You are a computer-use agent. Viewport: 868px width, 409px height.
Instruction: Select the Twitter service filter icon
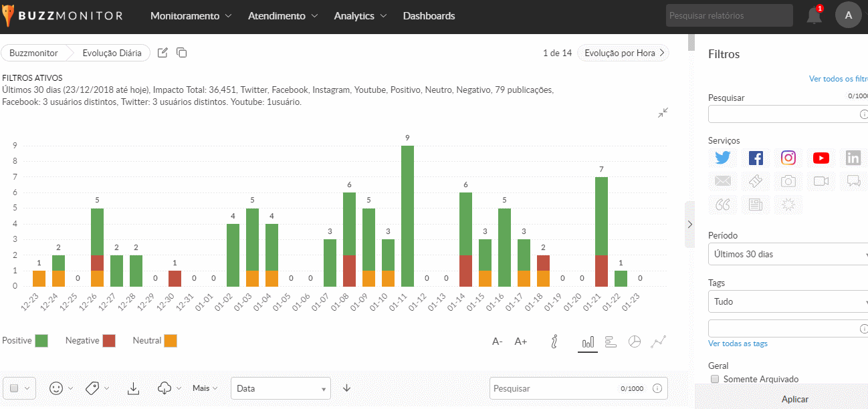tap(723, 158)
